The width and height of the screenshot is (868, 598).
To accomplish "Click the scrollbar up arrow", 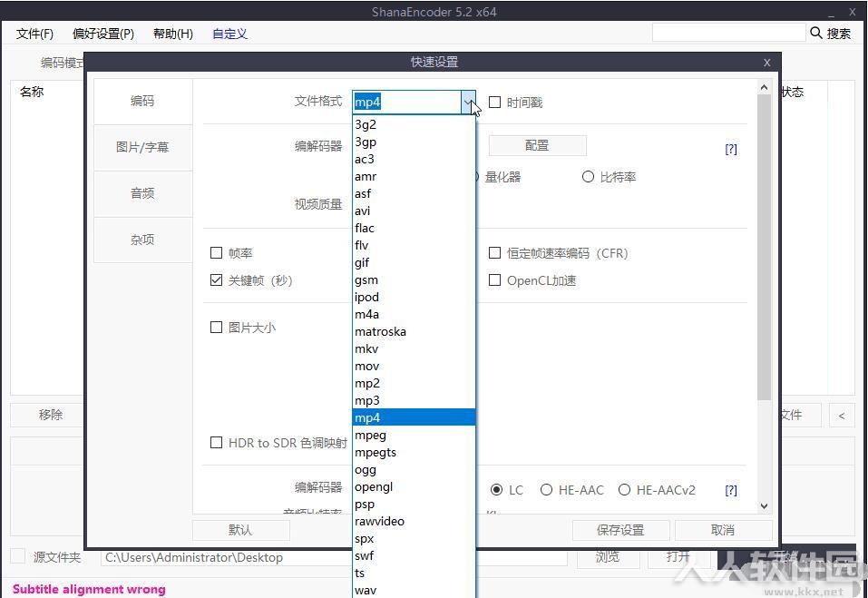I will tap(764, 87).
